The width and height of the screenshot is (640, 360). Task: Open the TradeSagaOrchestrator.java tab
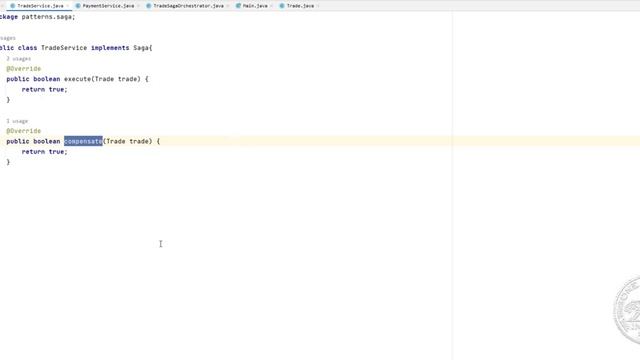point(188,6)
